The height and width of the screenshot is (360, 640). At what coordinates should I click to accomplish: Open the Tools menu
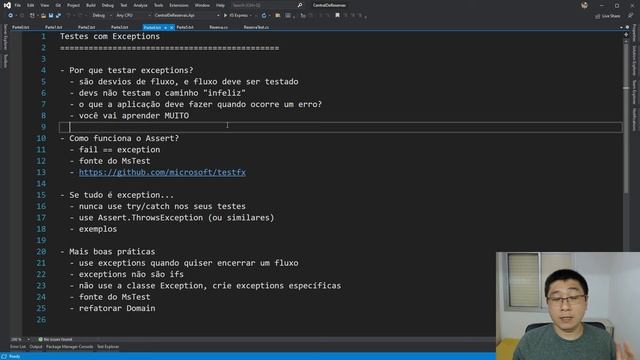tap(158, 5)
